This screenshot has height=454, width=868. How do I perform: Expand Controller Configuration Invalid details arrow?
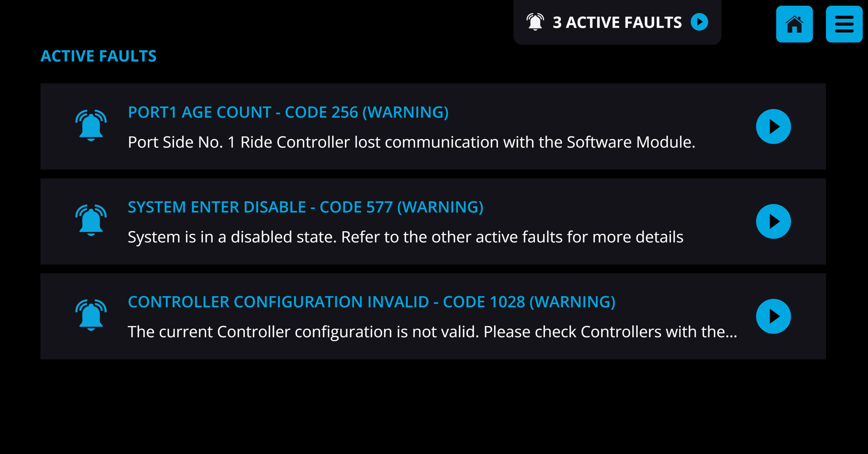coord(773,316)
